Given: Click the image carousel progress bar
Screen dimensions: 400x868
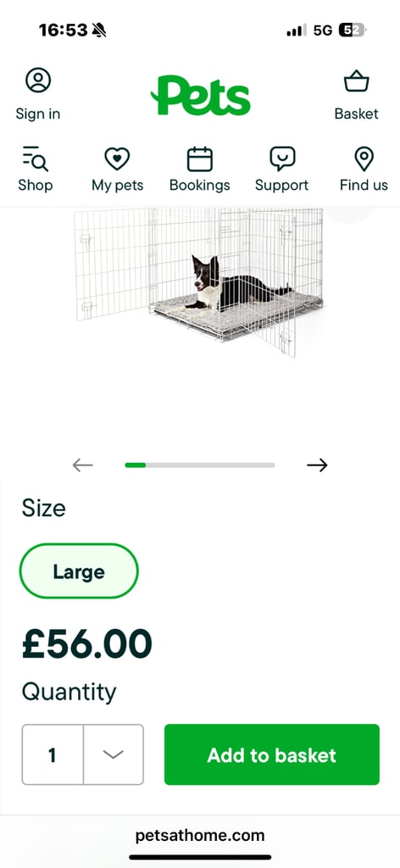Looking at the screenshot, I should pyautogui.click(x=200, y=465).
